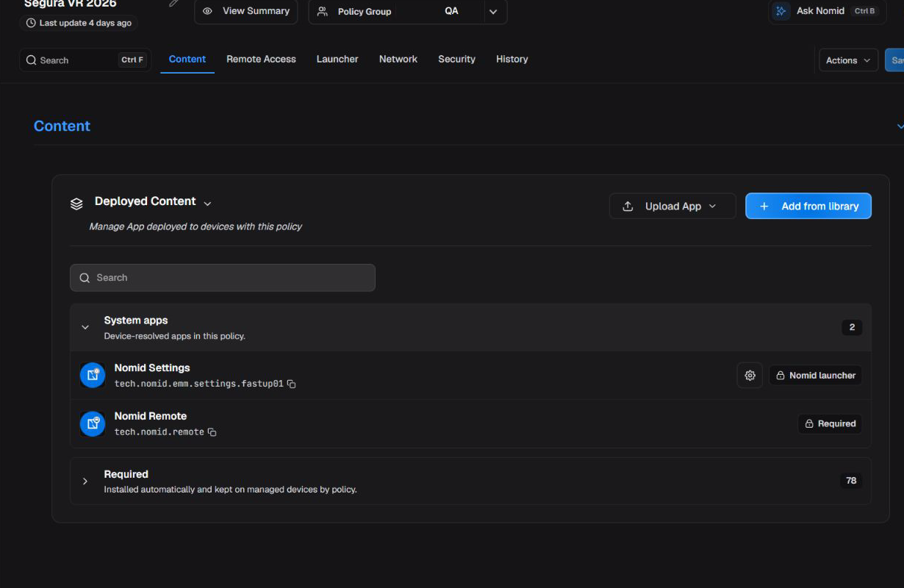This screenshot has height=588, width=904.
Task: Go to the Security tab
Action: pyautogui.click(x=456, y=59)
